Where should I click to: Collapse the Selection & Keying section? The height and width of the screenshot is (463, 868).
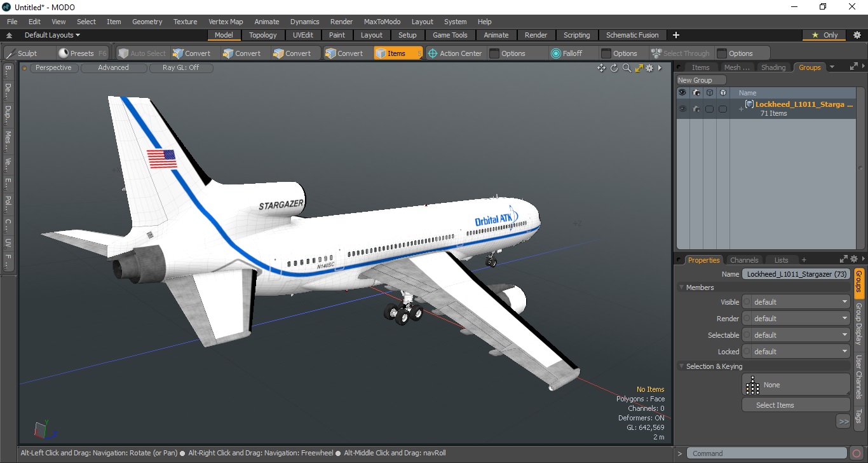click(x=682, y=366)
